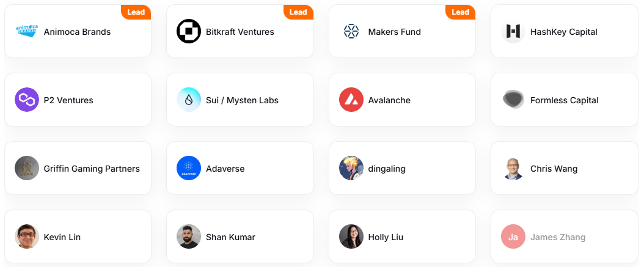The image size is (644, 267).
Task: Click the Sui / Mysten Labs droplet icon
Action: coord(189,100)
